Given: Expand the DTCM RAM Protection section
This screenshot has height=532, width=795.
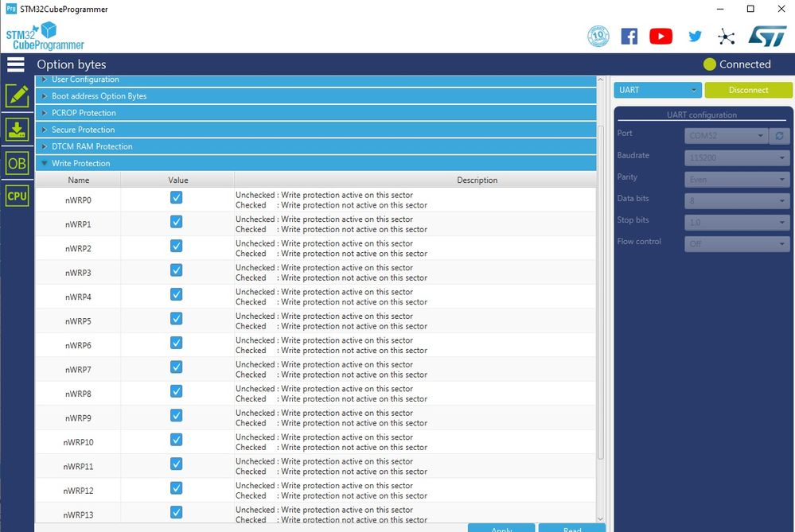Looking at the screenshot, I should 315,146.
